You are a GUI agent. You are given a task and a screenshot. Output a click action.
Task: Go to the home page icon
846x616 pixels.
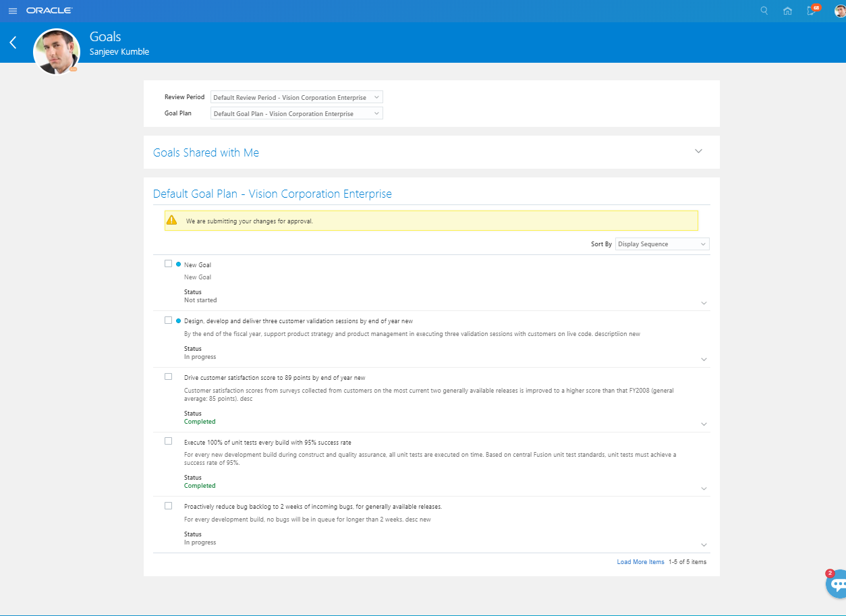787,10
